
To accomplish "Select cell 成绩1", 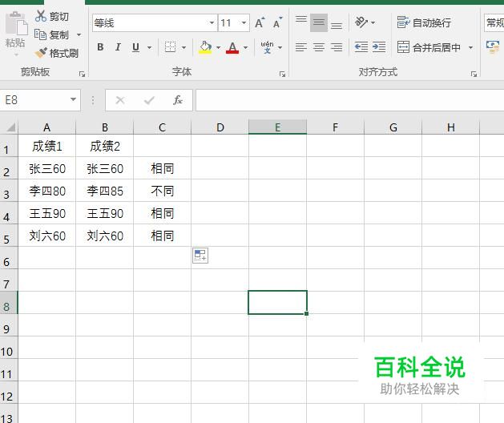I will click(x=47, y=146).
